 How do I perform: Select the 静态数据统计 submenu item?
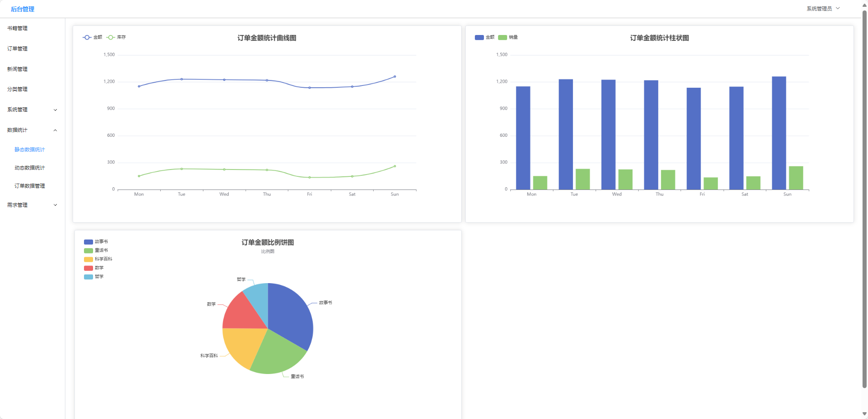coord(30,150)
